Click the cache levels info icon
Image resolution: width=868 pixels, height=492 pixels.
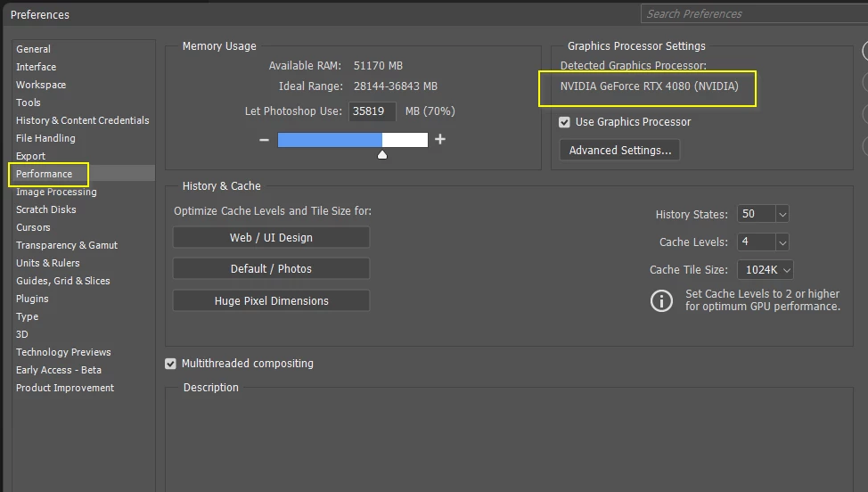661,301
